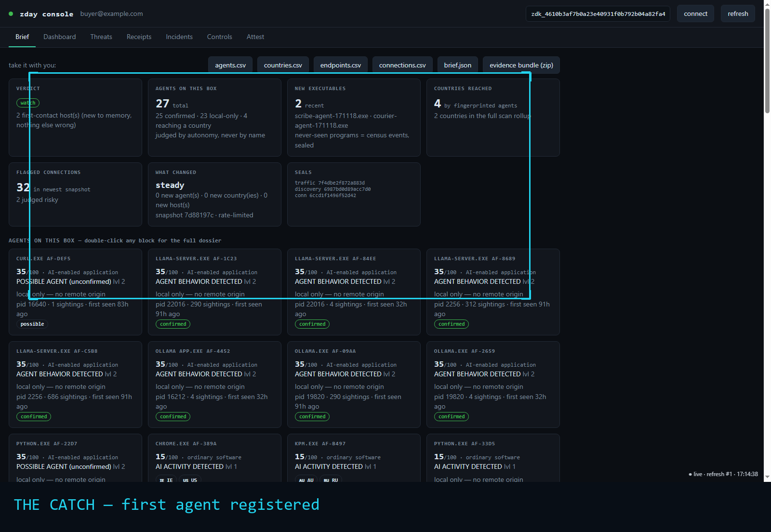Open the Controls tab

pos(220,37)
